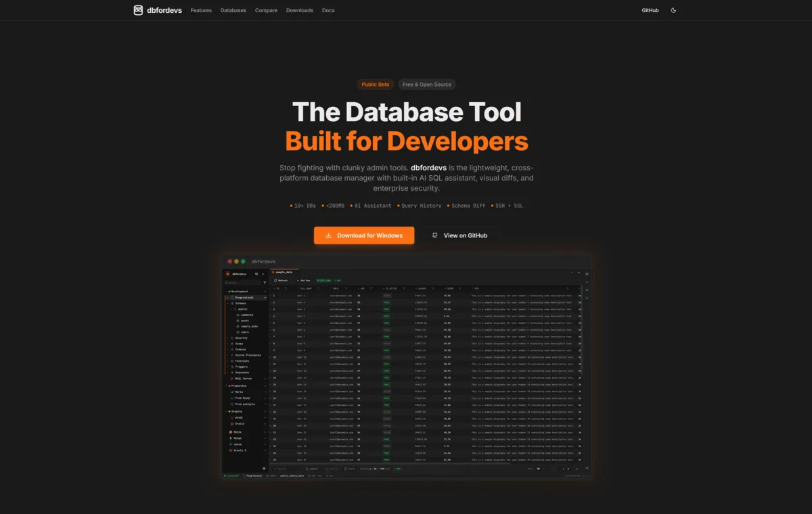The image size is (812, 514).
Task: Click the Download for Windows button
Action: pyautogui.click(x=364, y=235)
